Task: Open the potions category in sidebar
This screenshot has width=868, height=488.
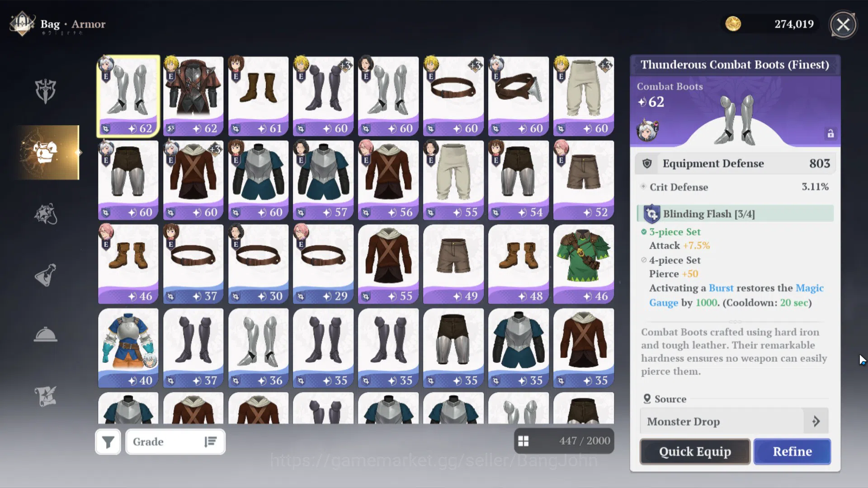Action: 46,275
